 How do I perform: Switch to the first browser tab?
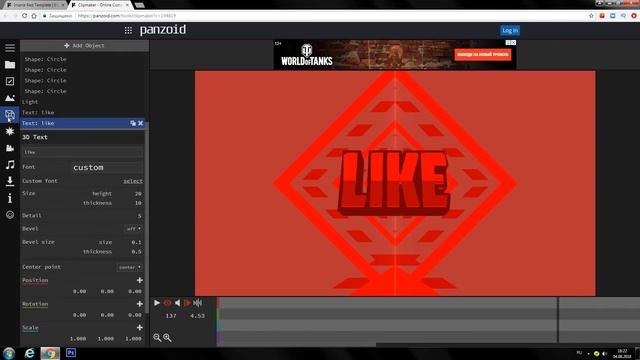35,5
